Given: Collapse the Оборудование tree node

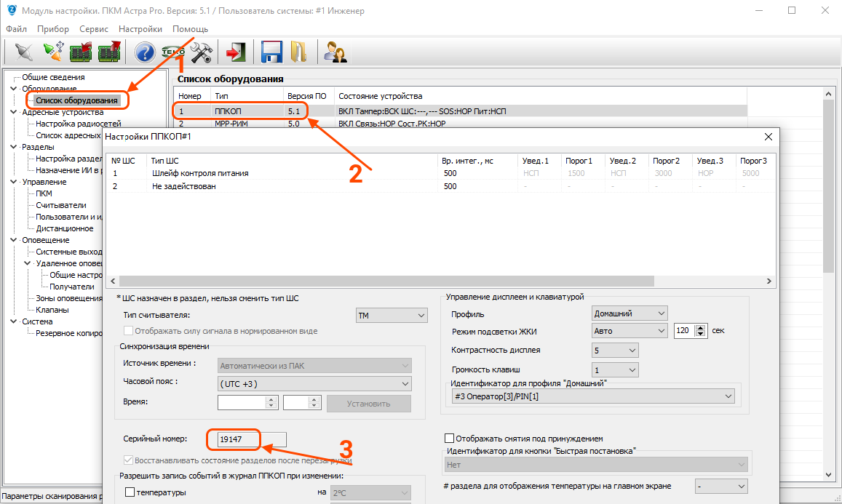Looking at the screenshot, I should point(13,89).
